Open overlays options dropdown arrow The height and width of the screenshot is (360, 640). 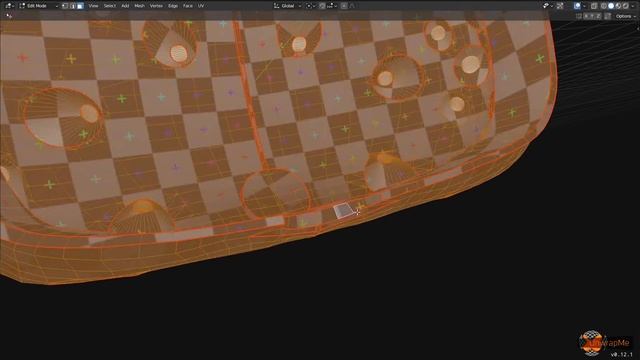coord(584,6)
